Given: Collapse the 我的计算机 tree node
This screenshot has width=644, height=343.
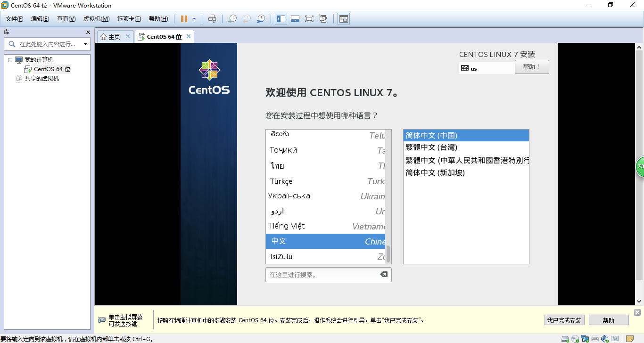Looking at the screenshot, I should click(x=10, y=60).
